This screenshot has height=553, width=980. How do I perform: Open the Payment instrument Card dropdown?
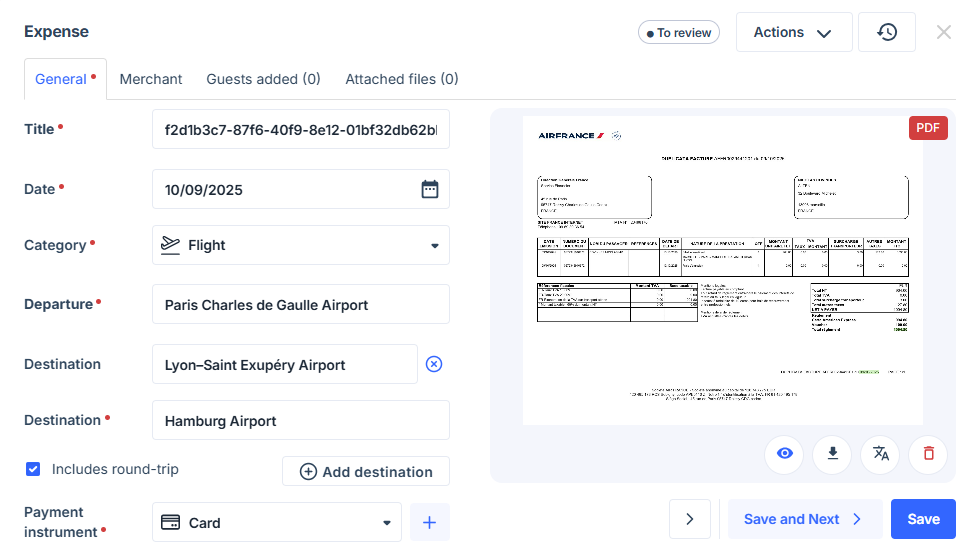point(387,523)
